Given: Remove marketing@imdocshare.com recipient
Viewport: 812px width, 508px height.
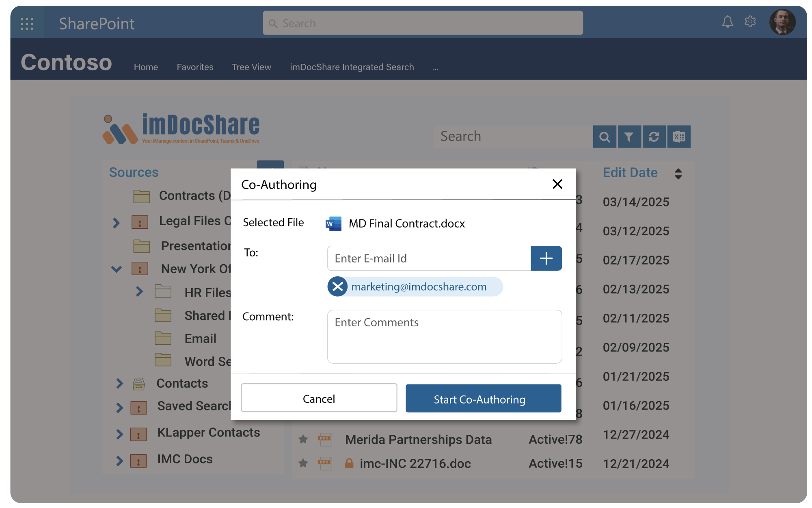Looking at the screenshot, I should [337, 287].
